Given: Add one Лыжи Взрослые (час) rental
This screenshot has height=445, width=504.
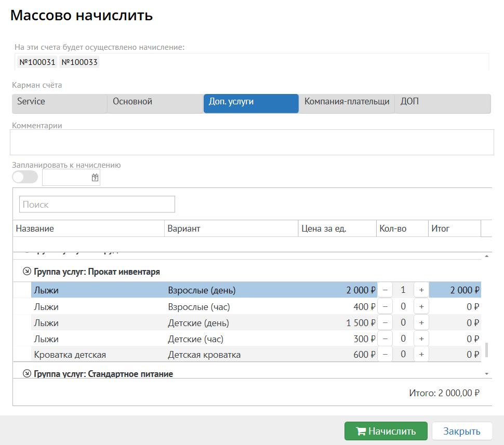Looking at the screenshot, I should pyautogui.click(x=421, y=307).
